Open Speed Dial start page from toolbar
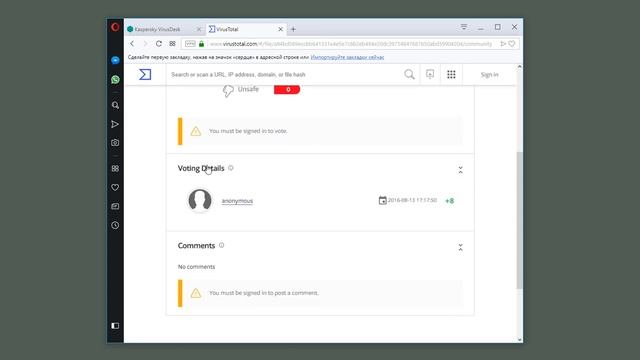Screen dimensions: 640x360 pyautogui.click(x=172, y=44)
